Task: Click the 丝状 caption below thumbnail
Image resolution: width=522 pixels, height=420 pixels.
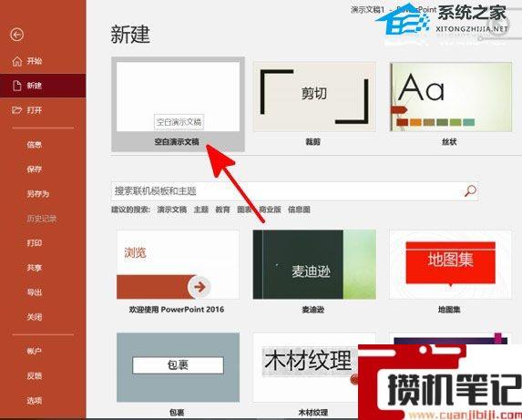Action: coord(449,142)
